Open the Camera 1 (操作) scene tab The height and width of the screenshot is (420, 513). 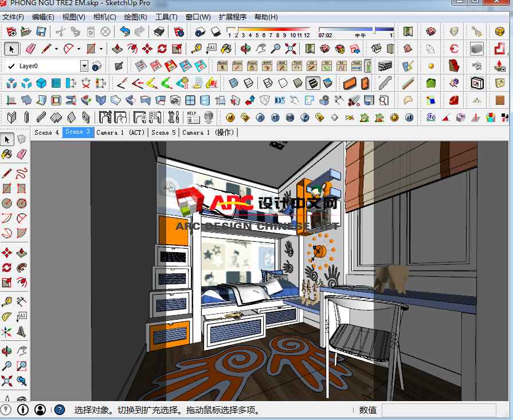pos(209,132)
